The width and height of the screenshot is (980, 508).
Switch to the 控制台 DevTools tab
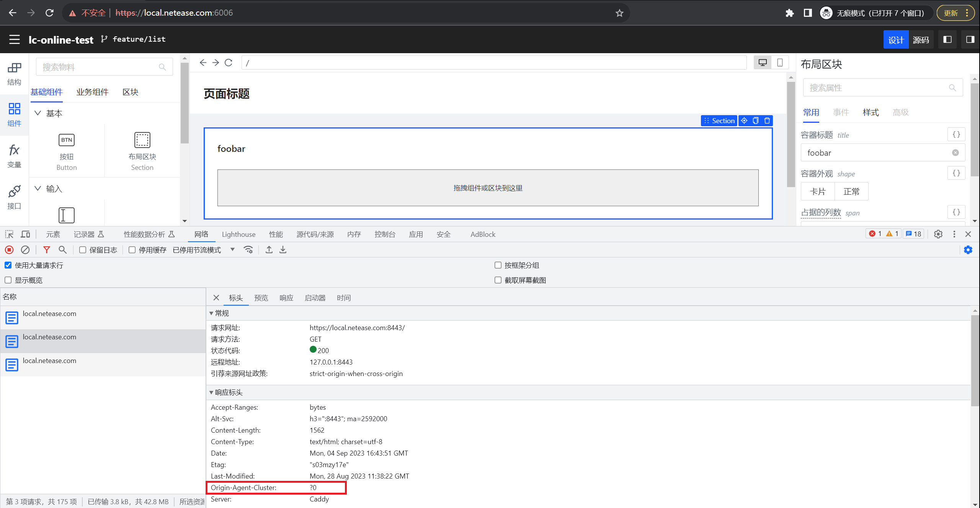[385, 234]
